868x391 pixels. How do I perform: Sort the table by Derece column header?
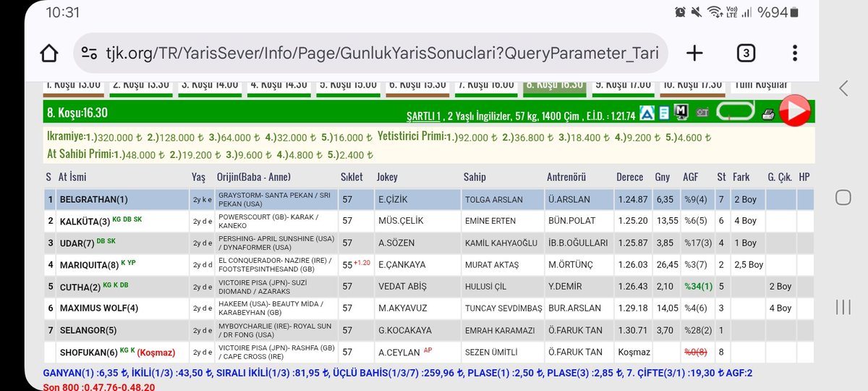pyautogui.click(x=629, y=177)
